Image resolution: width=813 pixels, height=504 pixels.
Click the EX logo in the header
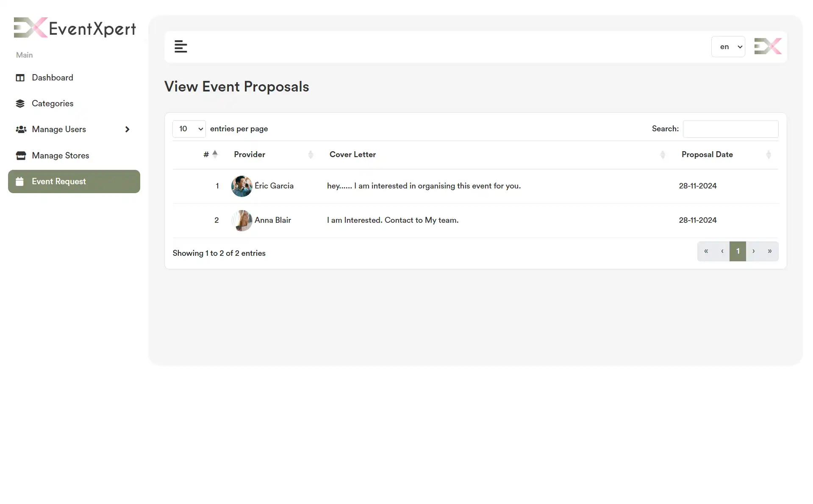tap(768, 46)
